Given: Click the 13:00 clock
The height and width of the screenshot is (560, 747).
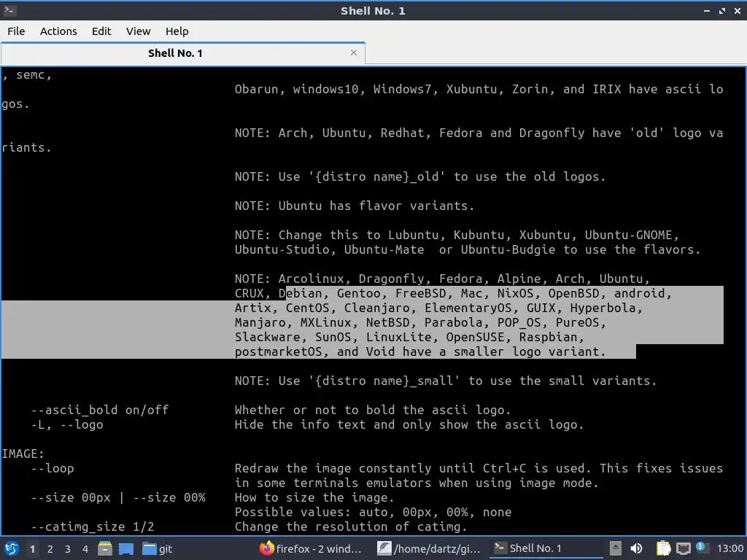Looking at the screenshot, I should point(729,548).
